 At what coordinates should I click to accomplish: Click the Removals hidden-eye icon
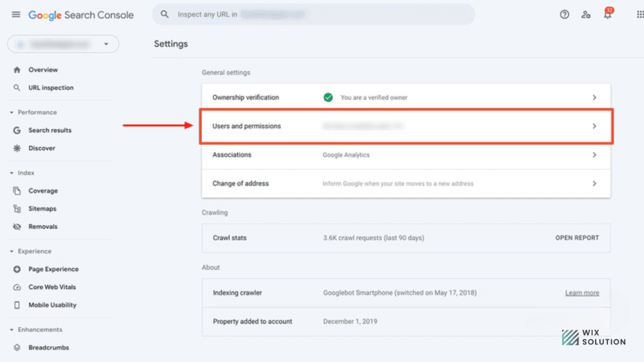(17, 226)
